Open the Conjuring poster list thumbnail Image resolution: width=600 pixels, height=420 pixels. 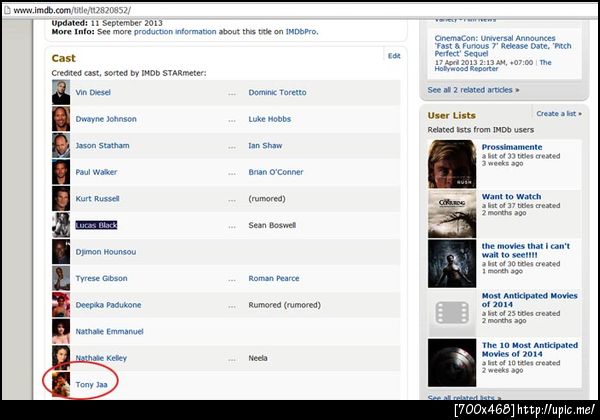(452, 214)
